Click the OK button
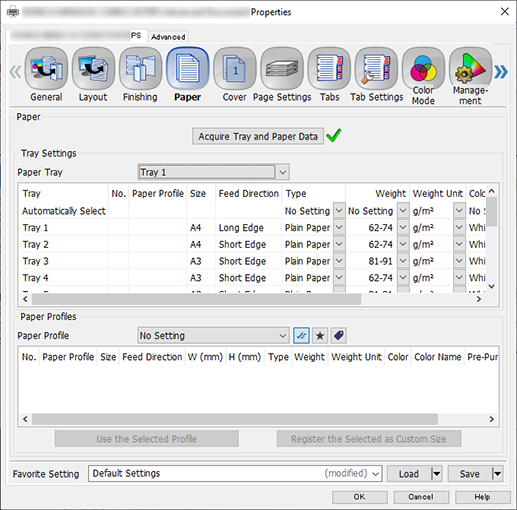 [x=359, y=497]
